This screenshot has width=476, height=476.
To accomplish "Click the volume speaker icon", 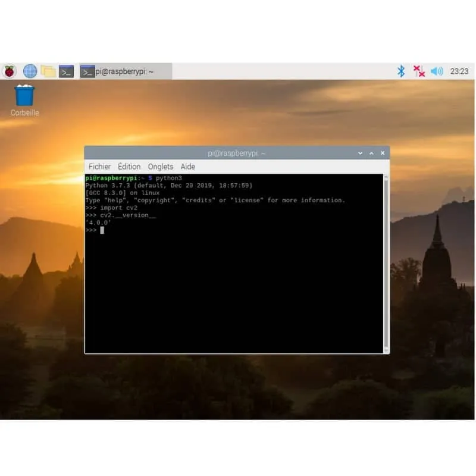I will pos(437,71).
